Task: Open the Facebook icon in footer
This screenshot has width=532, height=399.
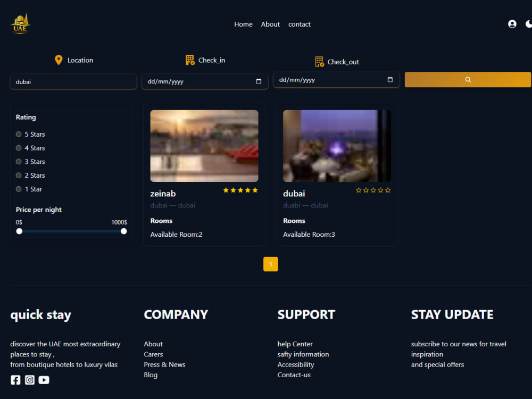Action: click(15, 380)
